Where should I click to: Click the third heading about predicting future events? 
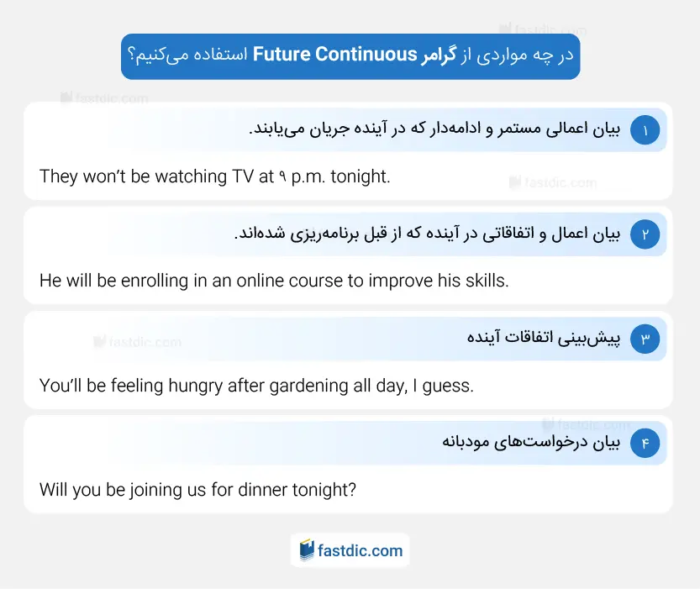pos(544,338)
